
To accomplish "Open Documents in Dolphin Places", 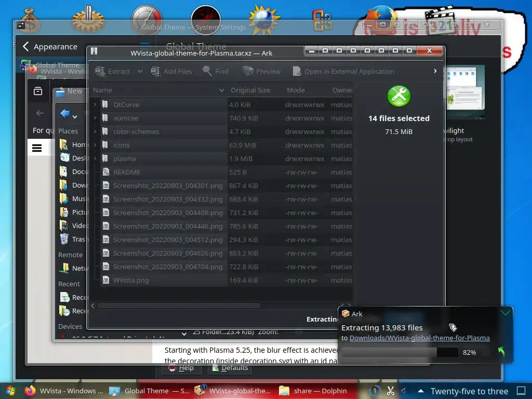I will pyautogui.click(x=73, y=171).
